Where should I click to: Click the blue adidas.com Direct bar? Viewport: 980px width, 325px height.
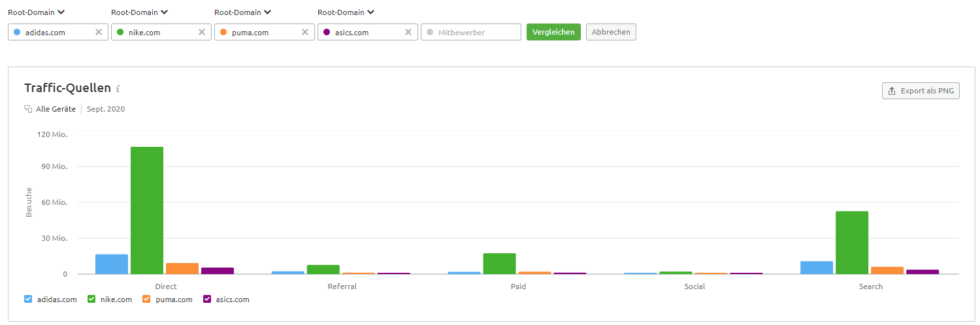[112, 264]
